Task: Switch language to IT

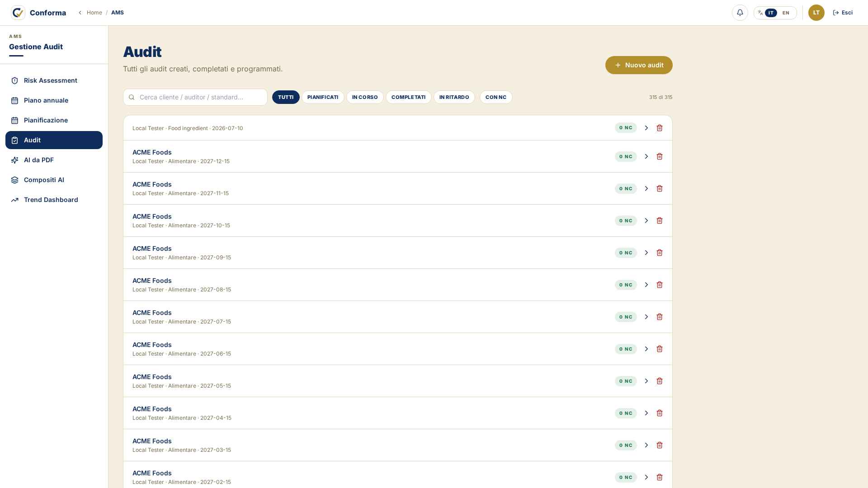Action: (x=771, y=13)
